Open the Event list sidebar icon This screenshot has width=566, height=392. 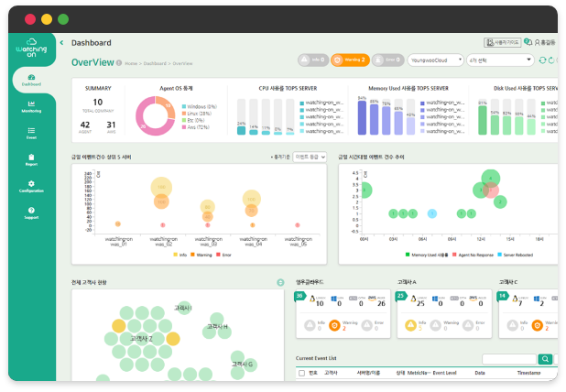[x=31, y=133]
